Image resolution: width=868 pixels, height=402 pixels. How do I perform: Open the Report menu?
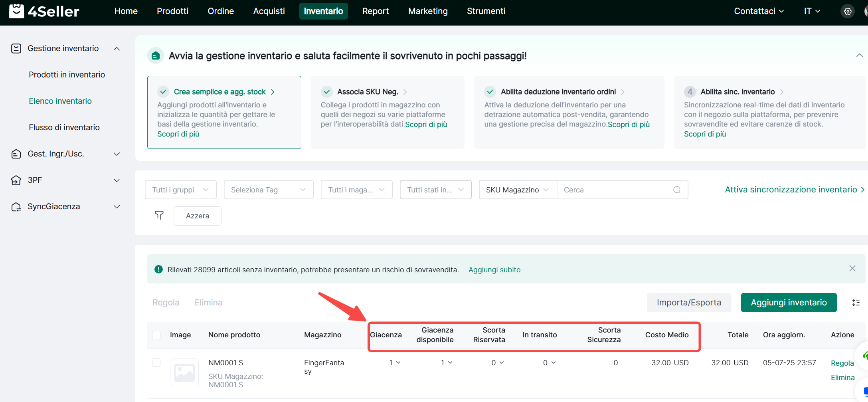tap(375, 11)
